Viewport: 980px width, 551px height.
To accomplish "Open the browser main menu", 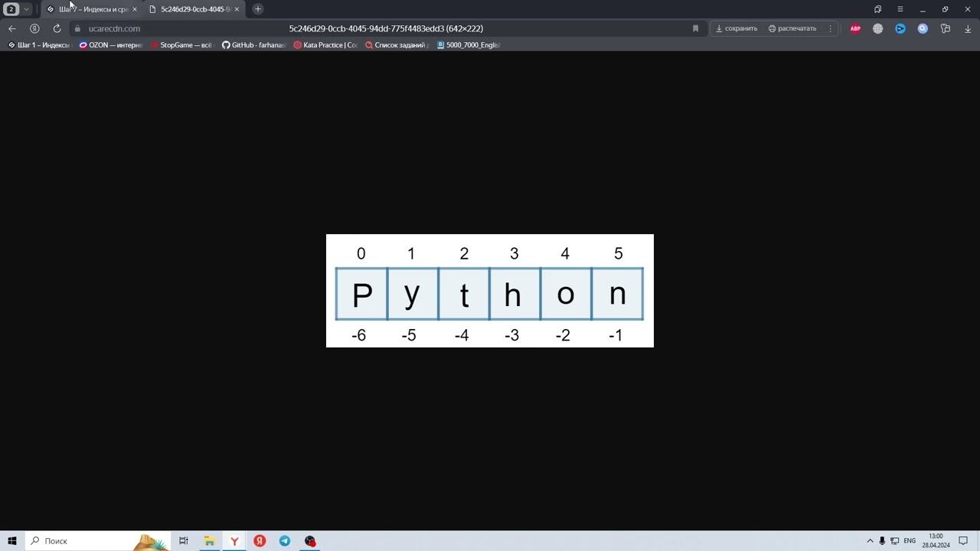I will click(900, 9).
